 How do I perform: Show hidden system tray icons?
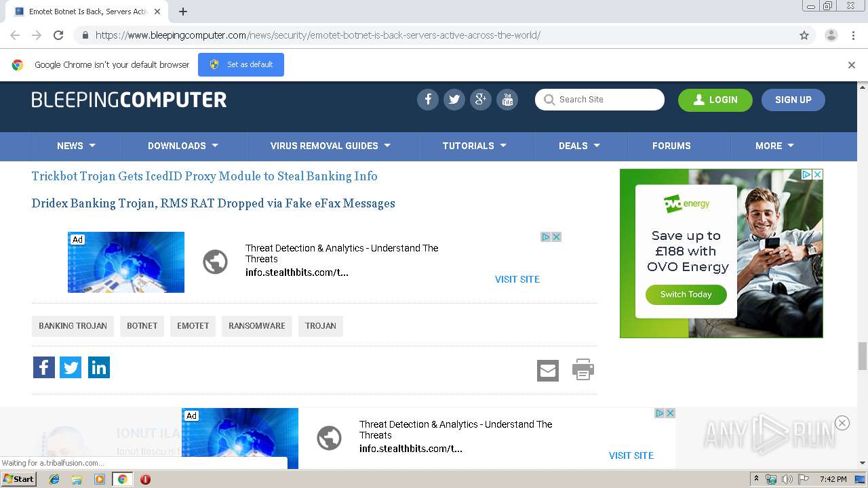[x=755, y=479]
